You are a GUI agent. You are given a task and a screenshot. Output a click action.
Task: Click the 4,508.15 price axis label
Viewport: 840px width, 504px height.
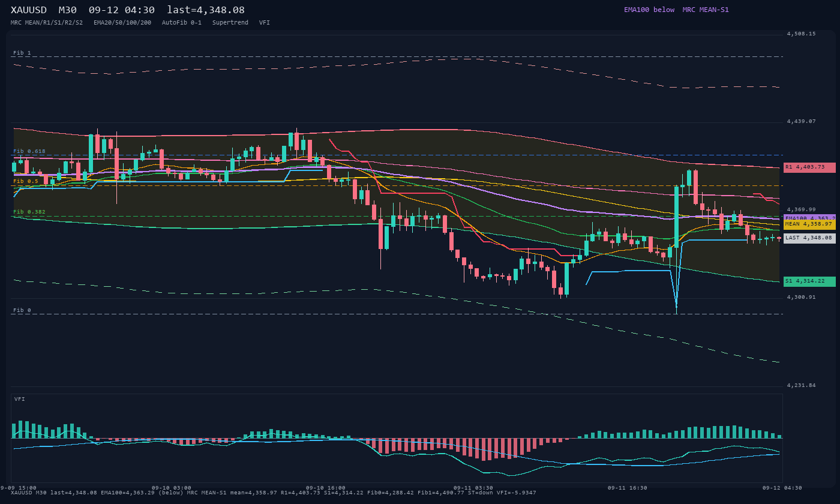coord(802,34)
